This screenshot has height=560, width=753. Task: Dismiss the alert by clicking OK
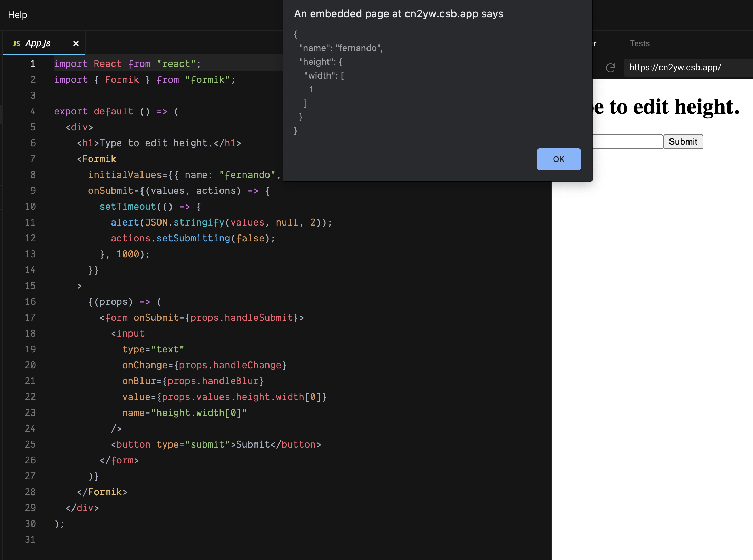click(558, 159)
